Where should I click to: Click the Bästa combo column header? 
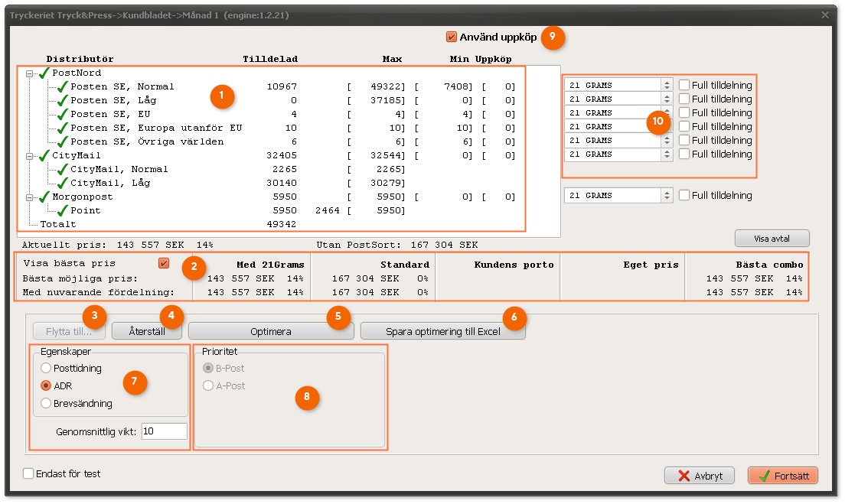769,265
